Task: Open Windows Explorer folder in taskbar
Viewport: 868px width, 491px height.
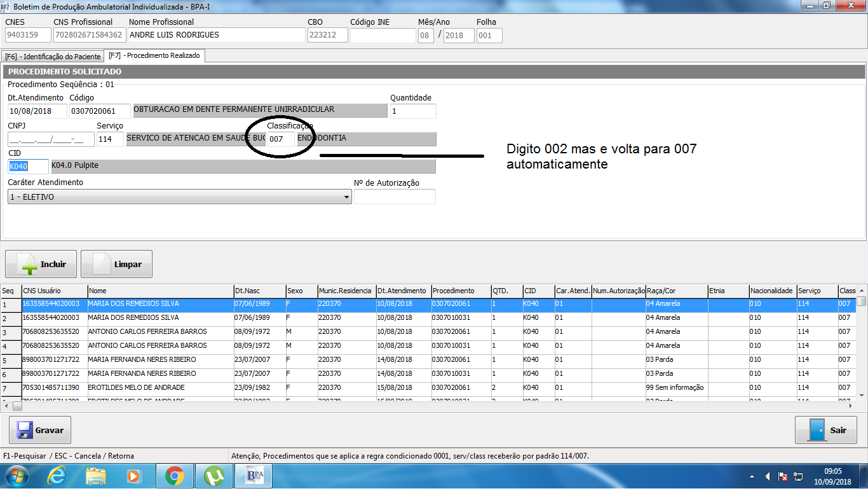Action: pyautogui.click(x=96, y=476)
